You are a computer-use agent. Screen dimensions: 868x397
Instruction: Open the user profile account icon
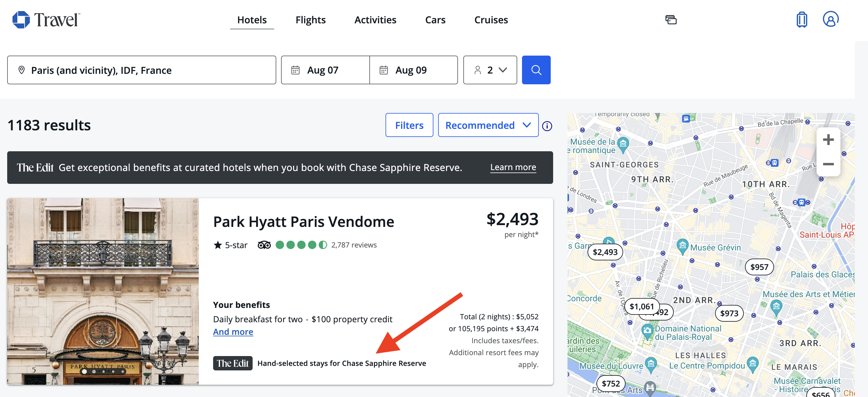click(830, 19)
